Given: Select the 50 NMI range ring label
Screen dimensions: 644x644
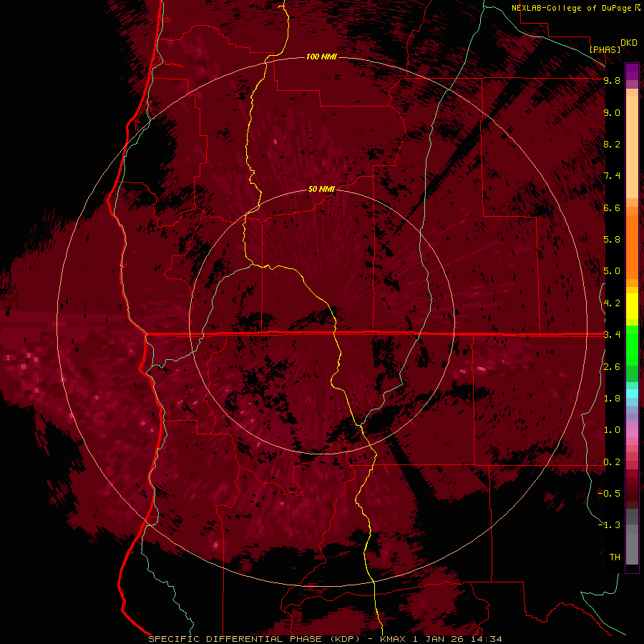Looking at the screenshot, I should pyautogui.click(x=321, y=189).
